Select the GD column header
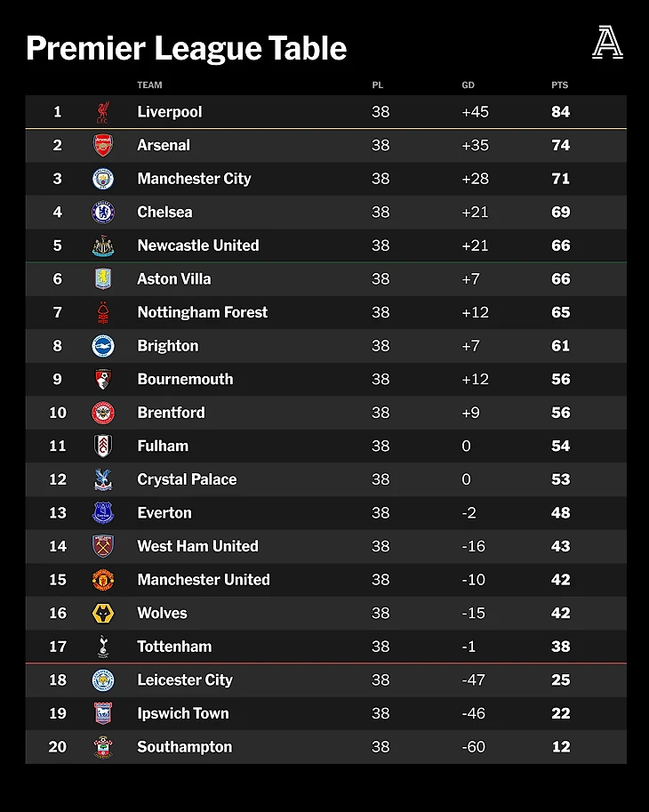The image size is (649, 812). (x=468, y=84)
